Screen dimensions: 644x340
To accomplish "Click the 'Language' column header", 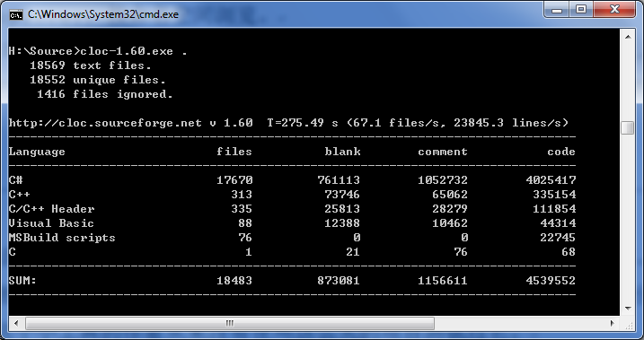I will (37, 152).
